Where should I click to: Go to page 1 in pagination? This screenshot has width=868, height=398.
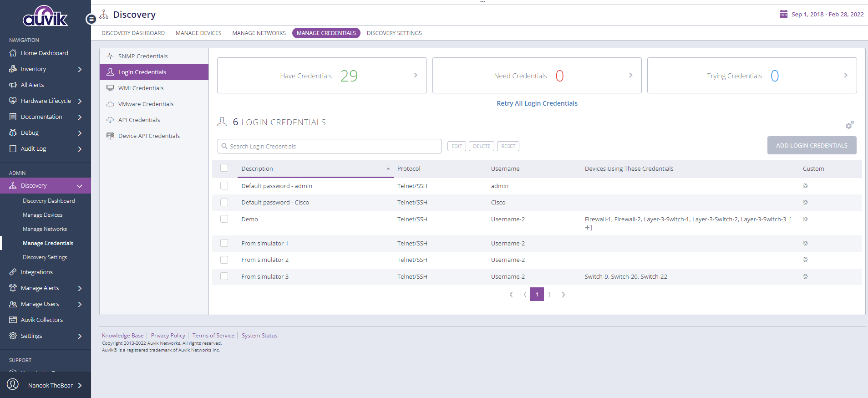(x=537, y=294)
